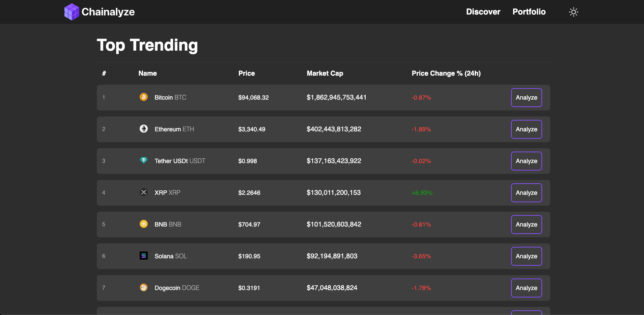Click the price $94,068.32
The image size is (644, 315).
[x=253, y=98]
